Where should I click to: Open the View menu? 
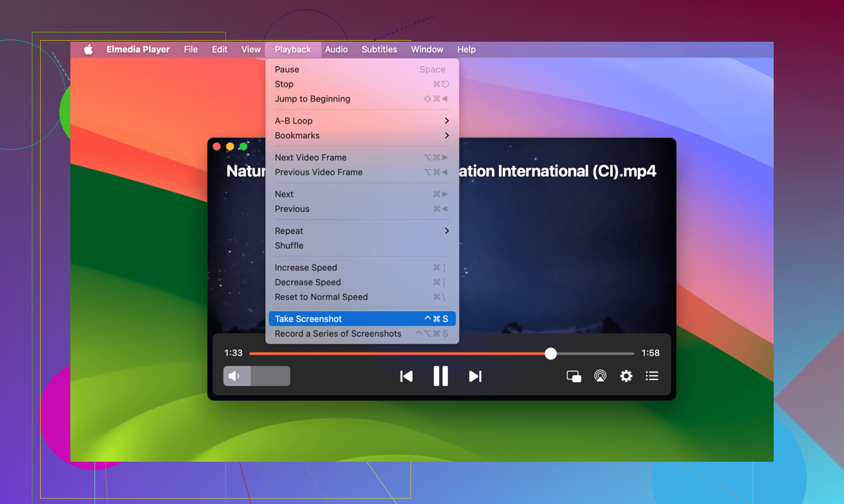coord(251,49)
